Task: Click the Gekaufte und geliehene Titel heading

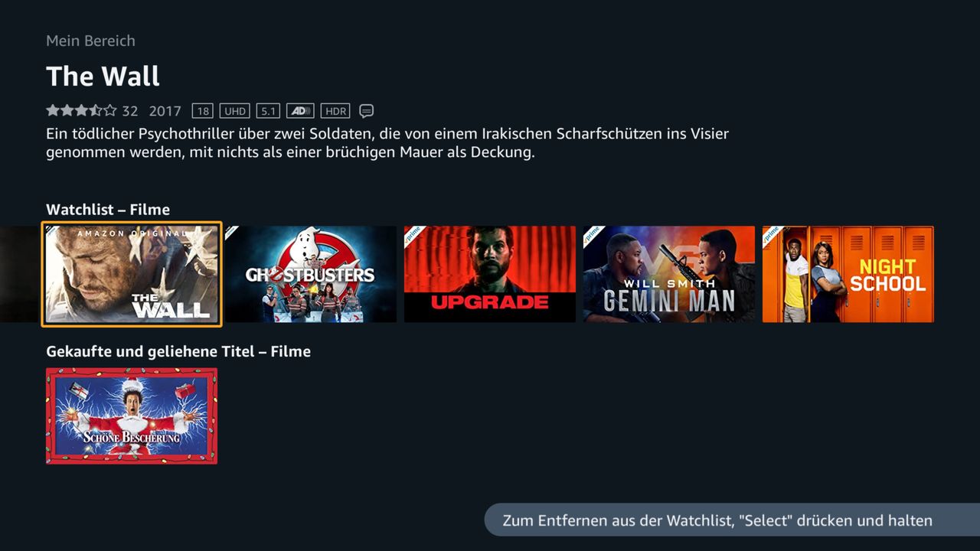Action: point(178,352)
